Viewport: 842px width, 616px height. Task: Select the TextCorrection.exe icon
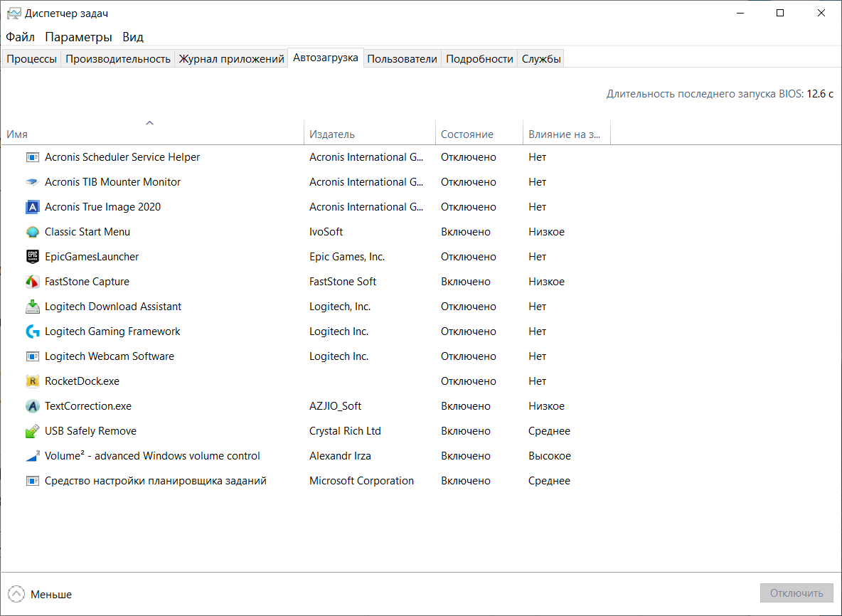tap(32, 406)
